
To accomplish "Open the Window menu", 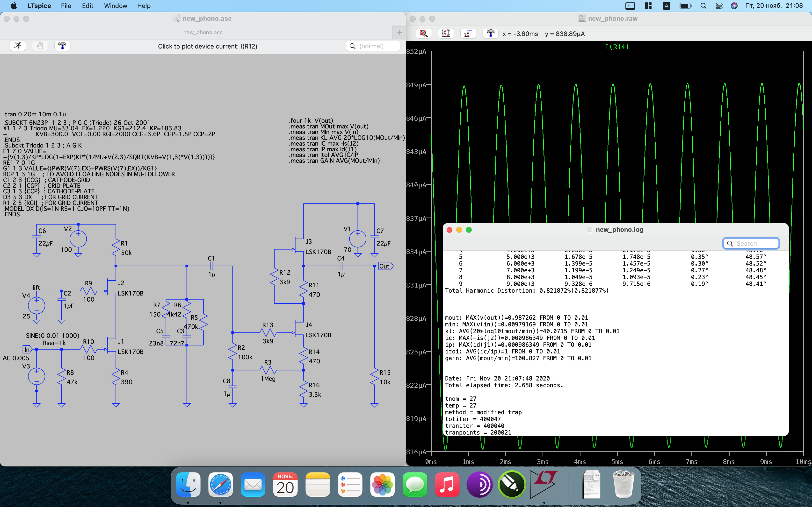I will [116, 6].
